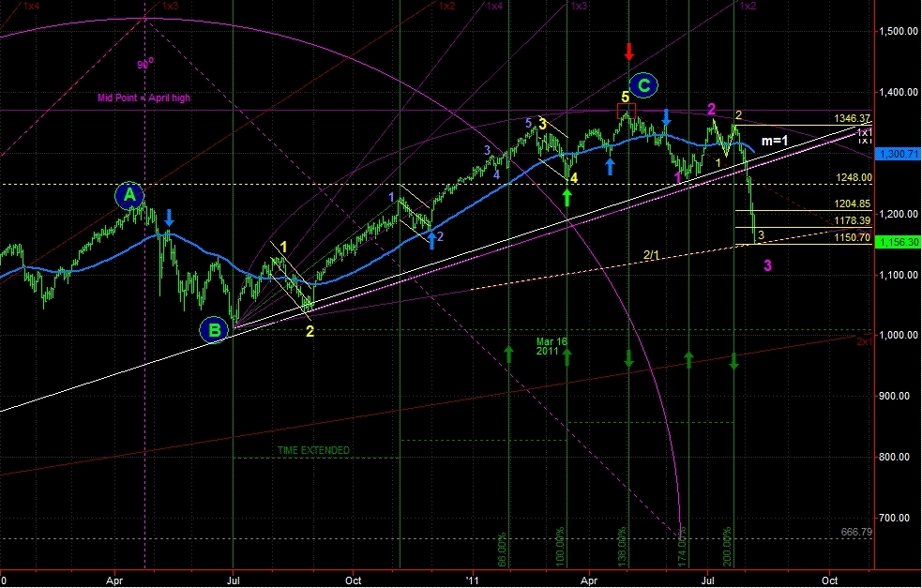Select the blue down arrow right of marker A
The height and width of the screenshot is (588, 922).
click(x=169, y=218)
